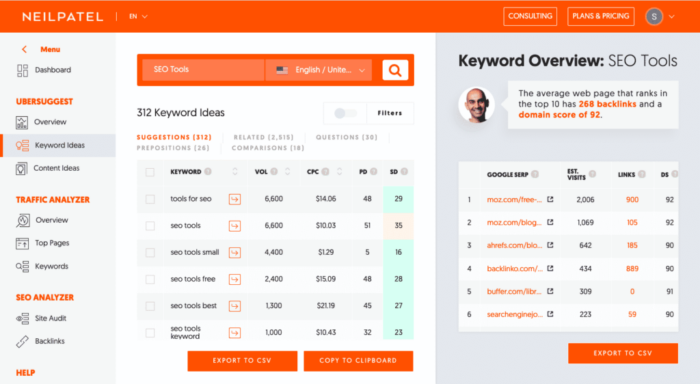
Task: Click the arrow icon beside 'seo tools best'
Action: pyautogui.click(x=235, y=306)
